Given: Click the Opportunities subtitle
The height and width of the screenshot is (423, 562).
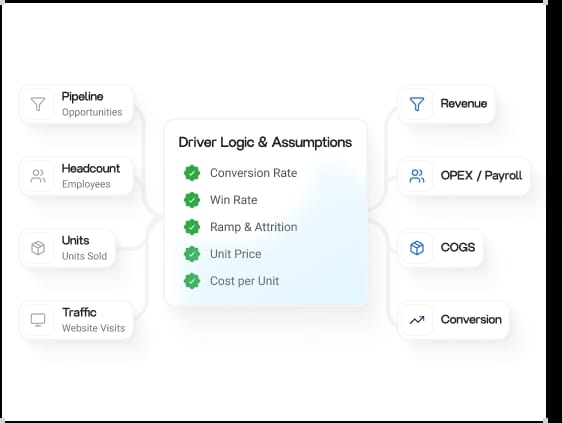Looking at the screenshot, I should (x=92, y=112).
